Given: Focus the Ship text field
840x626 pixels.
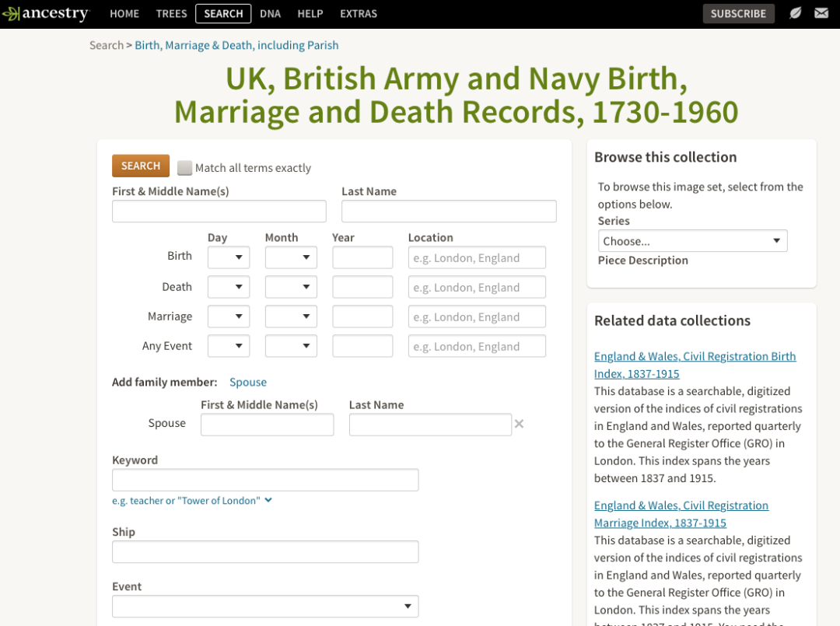Looking at the screenshot, I should coord(265,552).
